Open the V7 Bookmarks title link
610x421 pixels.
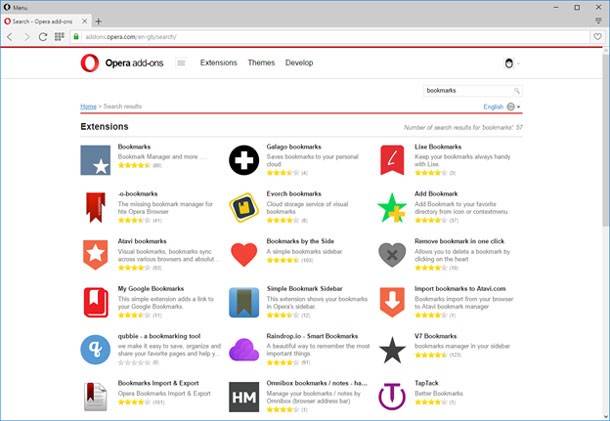coord(435,336)
